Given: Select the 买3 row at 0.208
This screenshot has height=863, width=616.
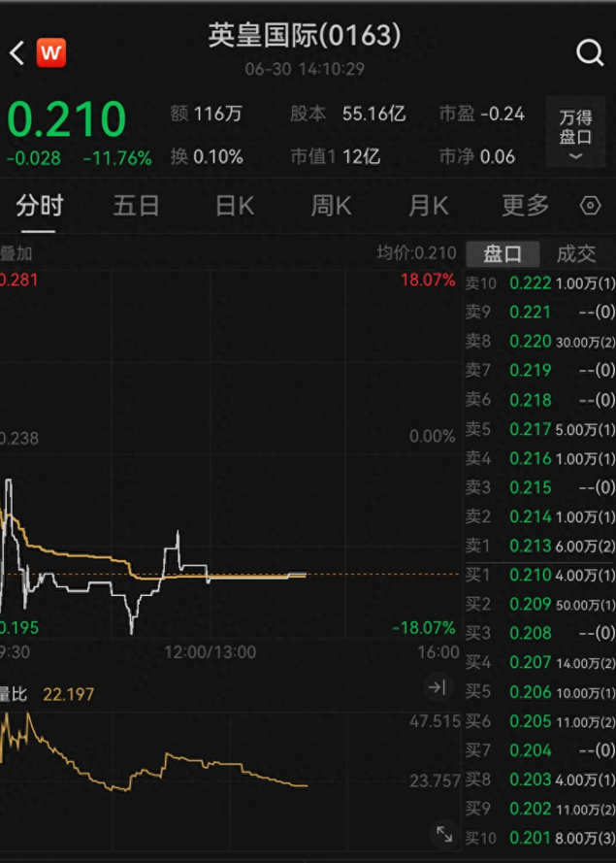Looking at the screenshot, I should (x=540, y=634).
